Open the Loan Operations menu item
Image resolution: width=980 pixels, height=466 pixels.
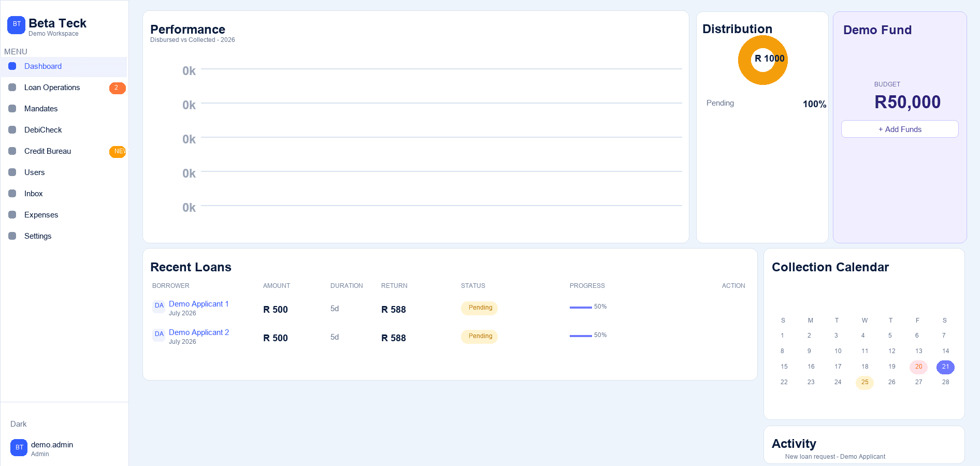pos(64,88)
